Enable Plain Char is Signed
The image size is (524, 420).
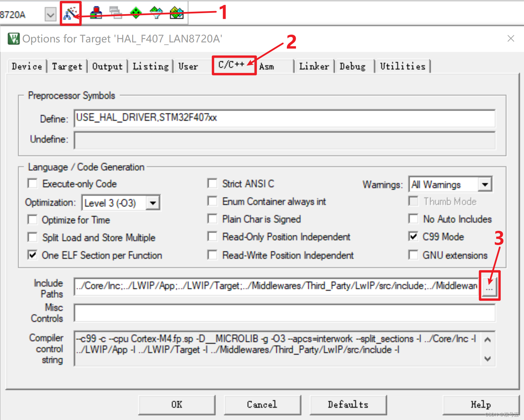[x=212, y=219]
